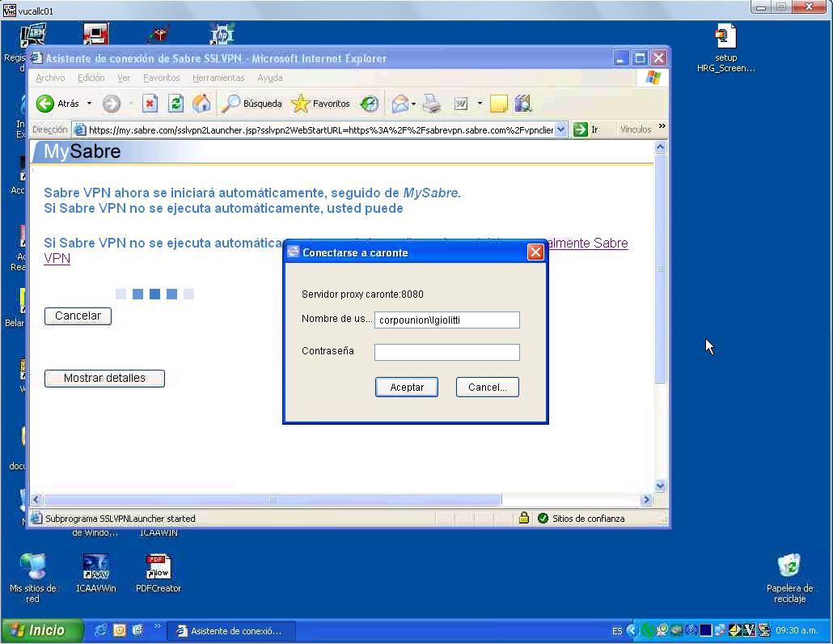Click Sitios de confianza zone indicator
The width and height of the screenshot is (833, 644).
coord(581,519)
